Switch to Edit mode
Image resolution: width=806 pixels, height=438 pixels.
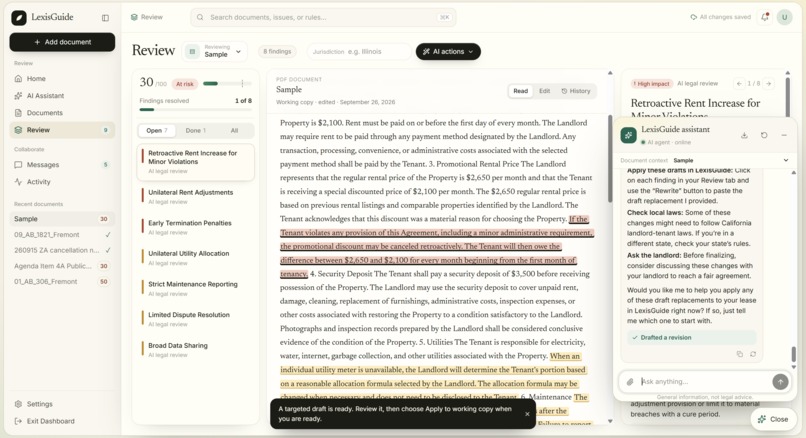point(544,91)
